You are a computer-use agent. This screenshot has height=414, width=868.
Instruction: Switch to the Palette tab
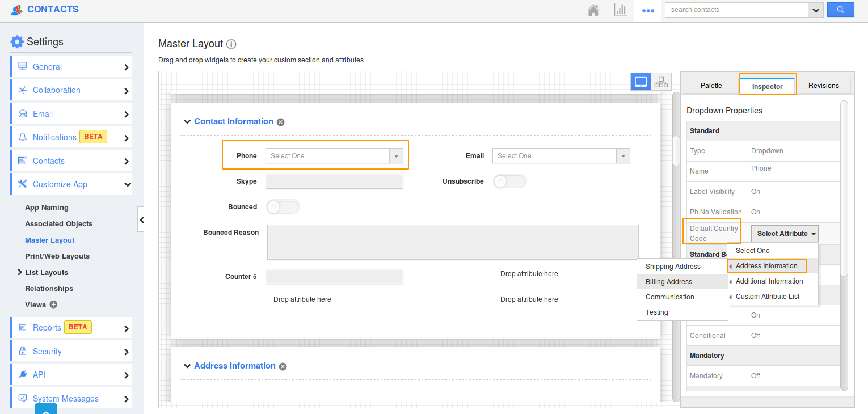[x=711, y=86]
